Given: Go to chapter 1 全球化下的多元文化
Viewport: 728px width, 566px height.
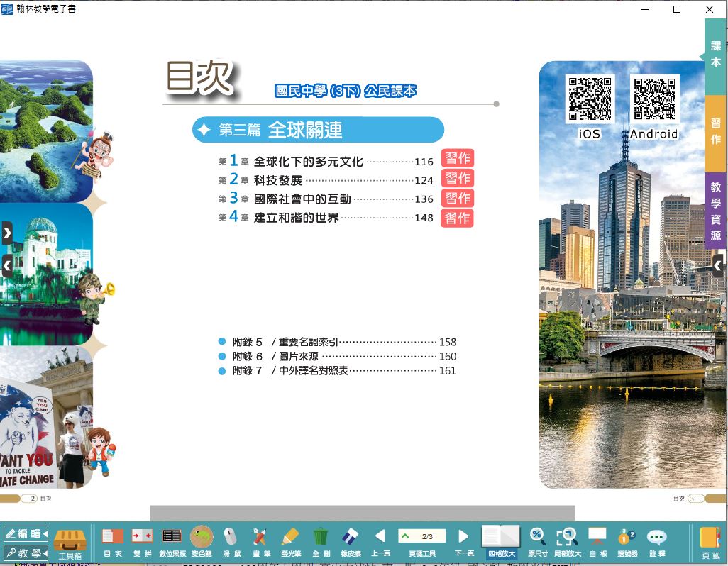Looking at the screenshot, I should (308, 162).
